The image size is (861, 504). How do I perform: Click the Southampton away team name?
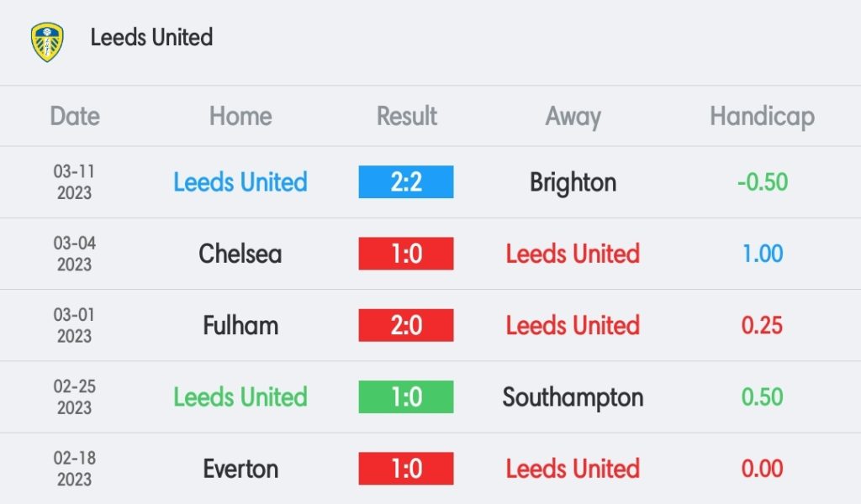pyautogui.click(x=573, y=397)
